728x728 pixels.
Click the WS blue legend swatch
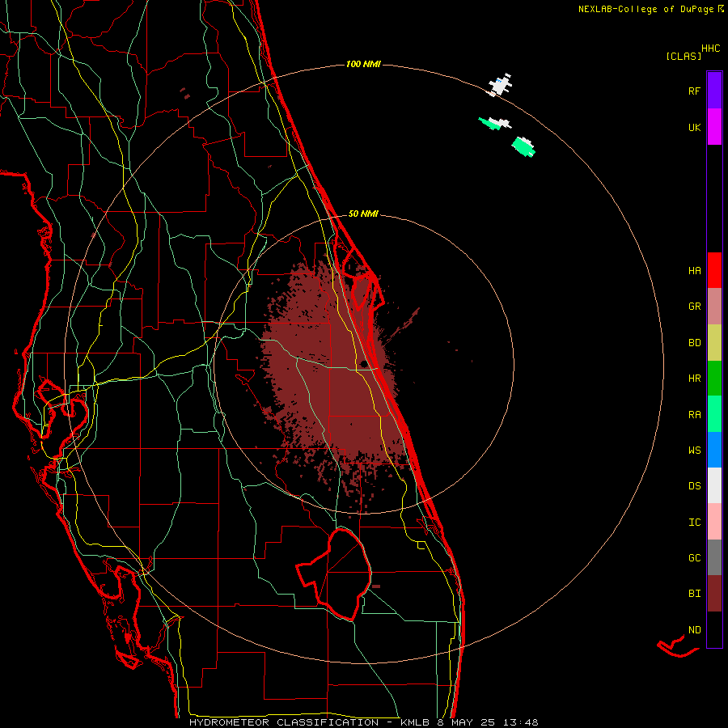(714, 450)
